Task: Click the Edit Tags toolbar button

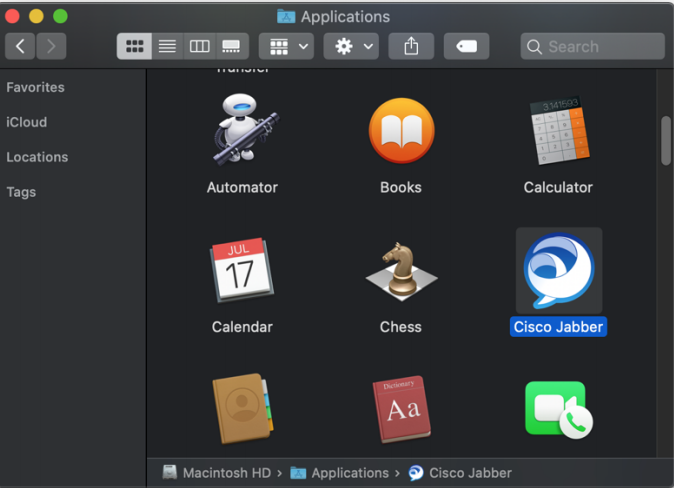Action: pyautogui.click(x=466, y=46)
